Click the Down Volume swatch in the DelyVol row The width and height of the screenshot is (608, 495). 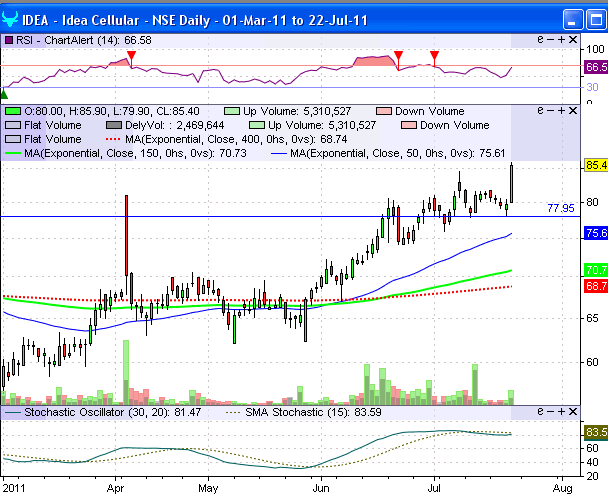point(409,125)
